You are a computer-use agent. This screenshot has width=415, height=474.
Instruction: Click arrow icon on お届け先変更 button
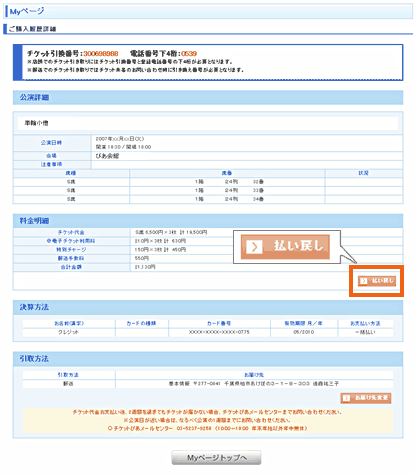(x=346, y=398)
